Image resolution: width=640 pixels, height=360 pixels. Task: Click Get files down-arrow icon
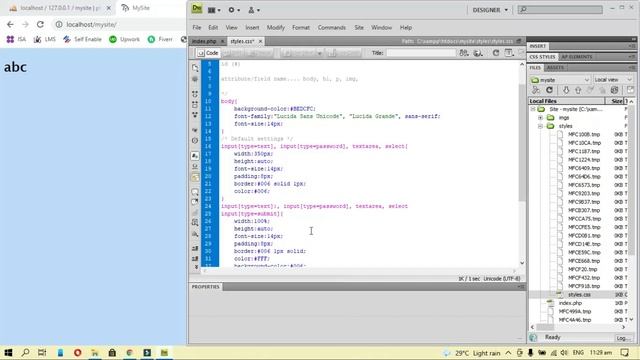pos(566,90)
